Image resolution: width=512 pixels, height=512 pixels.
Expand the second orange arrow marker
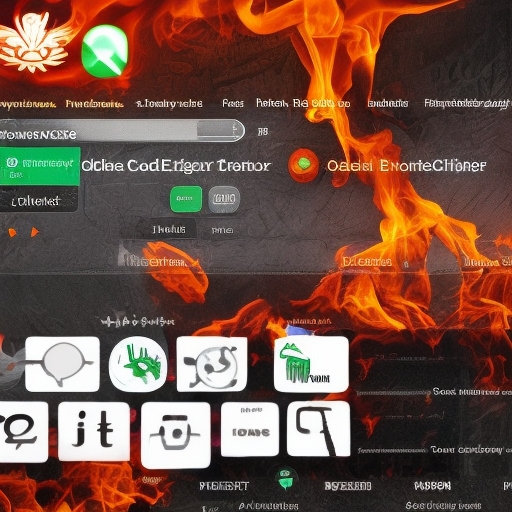[35, 232]
